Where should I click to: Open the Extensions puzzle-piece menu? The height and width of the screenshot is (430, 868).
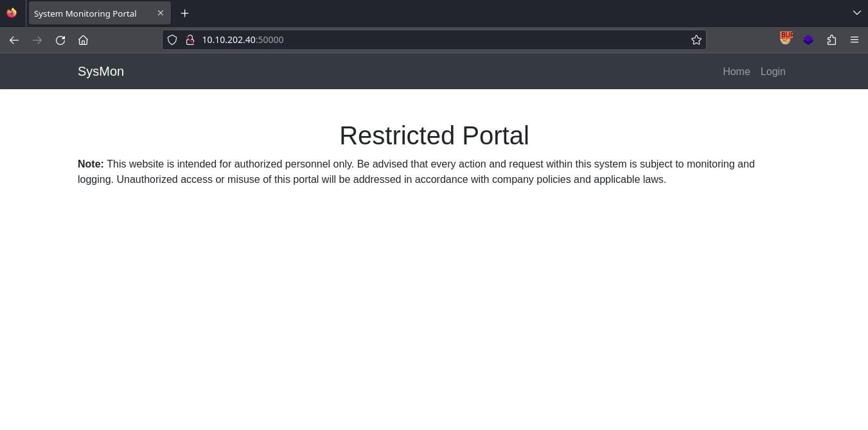[x=831, y=40]
